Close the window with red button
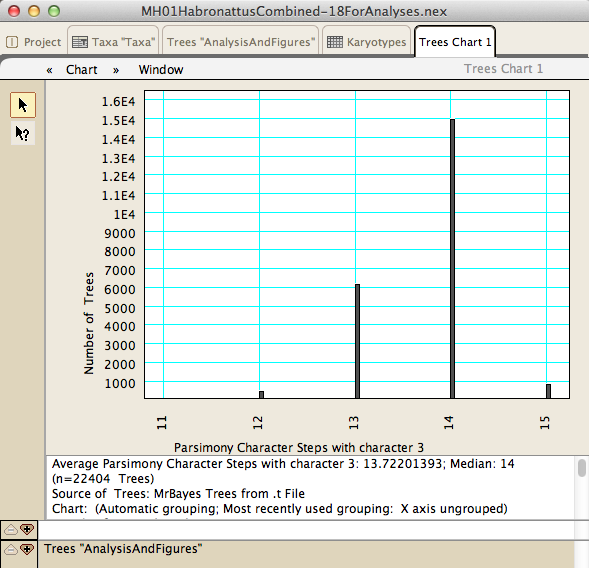 pos(14,11)
